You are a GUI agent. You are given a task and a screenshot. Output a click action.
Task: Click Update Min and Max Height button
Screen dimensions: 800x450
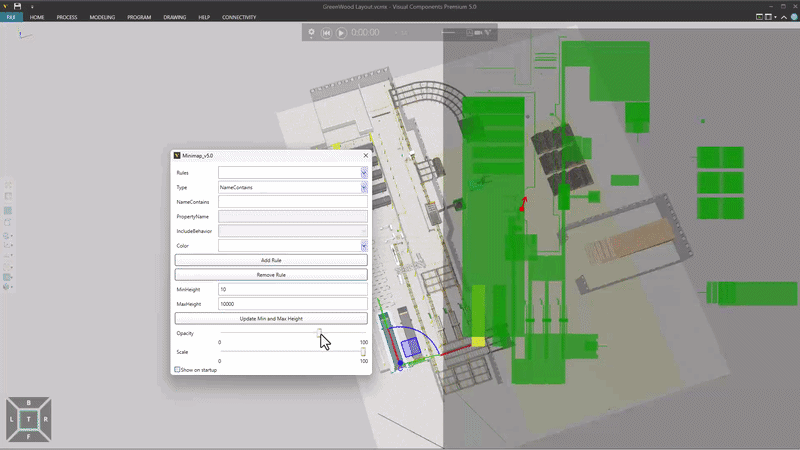(271, 318)
